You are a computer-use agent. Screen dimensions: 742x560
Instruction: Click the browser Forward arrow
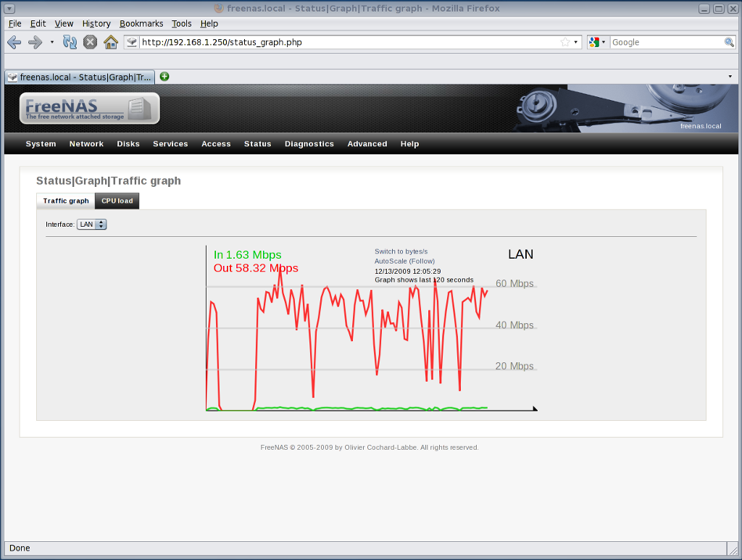35,42
